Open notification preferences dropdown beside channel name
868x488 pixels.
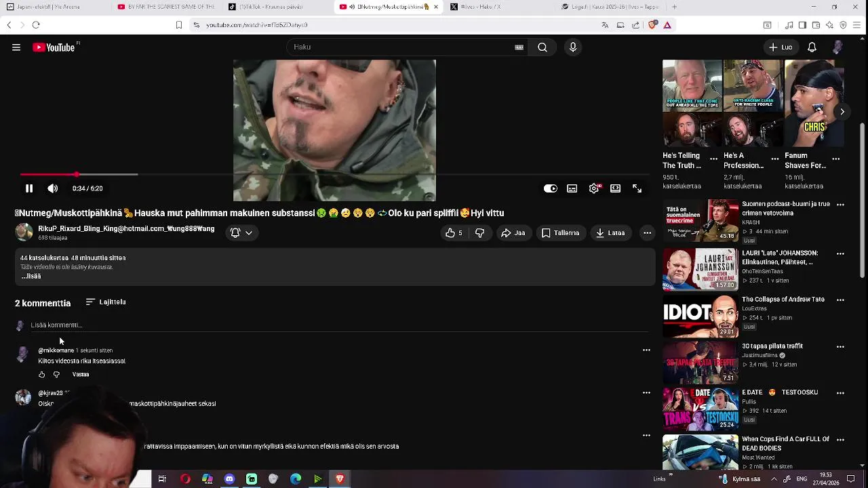point(241,232)
